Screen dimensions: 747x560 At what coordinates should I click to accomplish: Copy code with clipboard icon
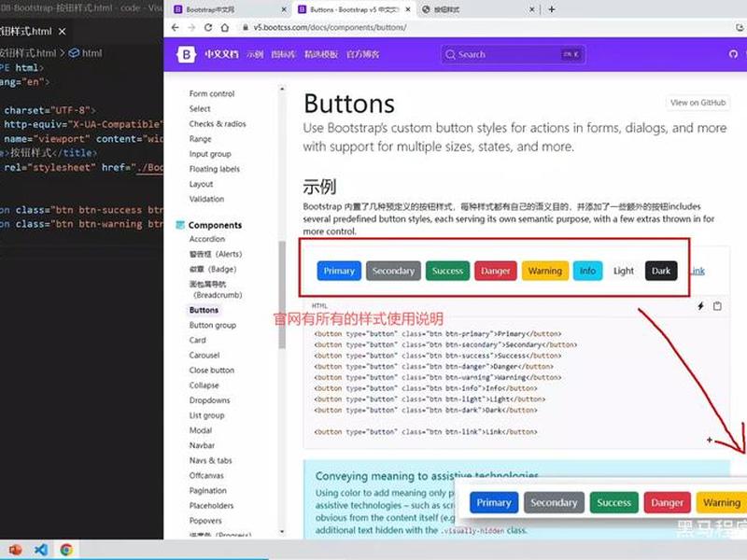pyautogui.click(x=717, y=306)
